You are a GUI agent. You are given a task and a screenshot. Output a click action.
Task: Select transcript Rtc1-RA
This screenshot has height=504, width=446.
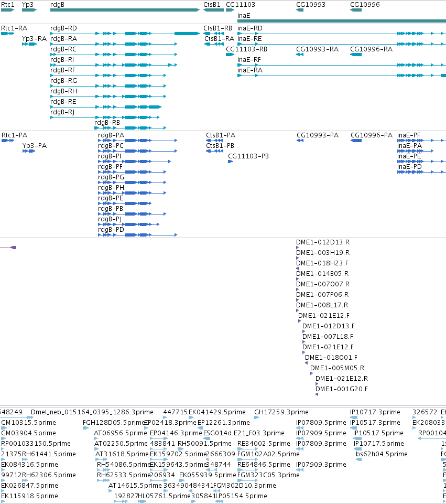point(8,34)
